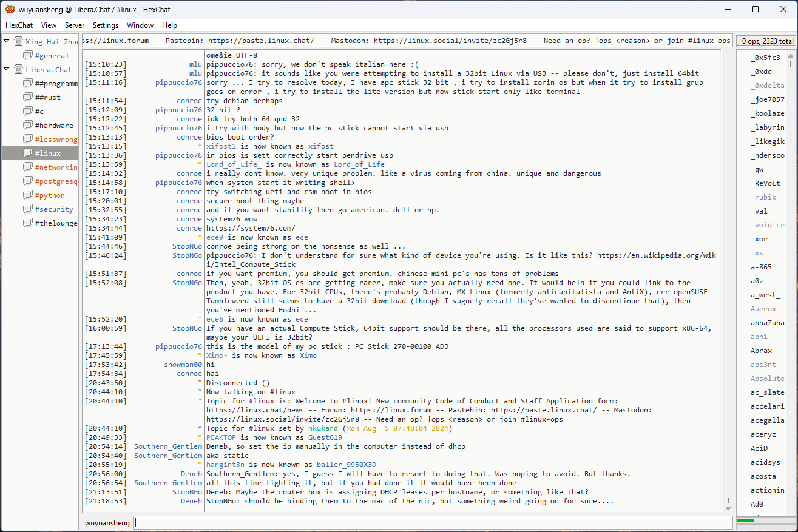
Task: Click the chat area scrollbar down arrow
Action: (x=728, y=507)
